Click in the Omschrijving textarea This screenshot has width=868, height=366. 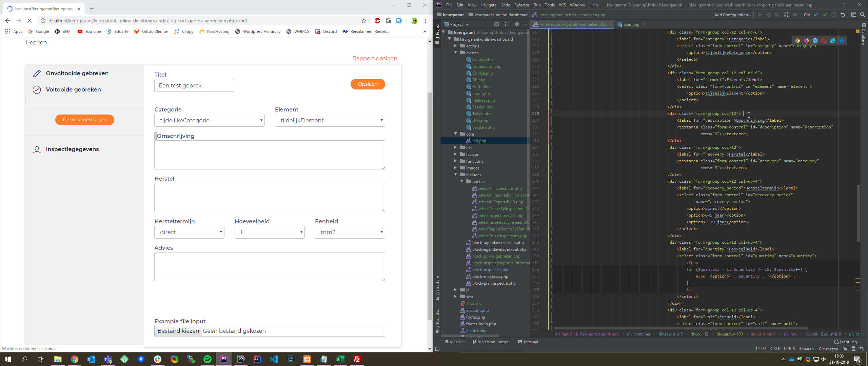pos(269,155)
